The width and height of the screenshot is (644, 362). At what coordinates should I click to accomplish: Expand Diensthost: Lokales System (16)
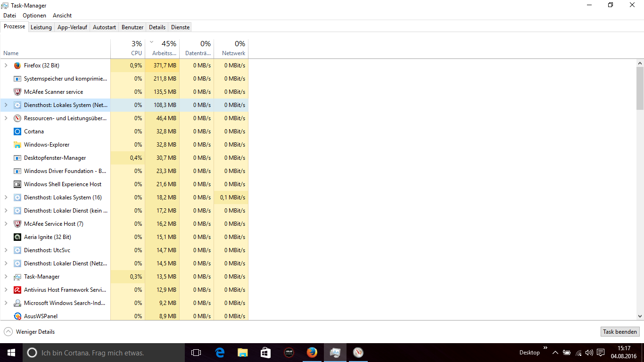tap(6, 197)
